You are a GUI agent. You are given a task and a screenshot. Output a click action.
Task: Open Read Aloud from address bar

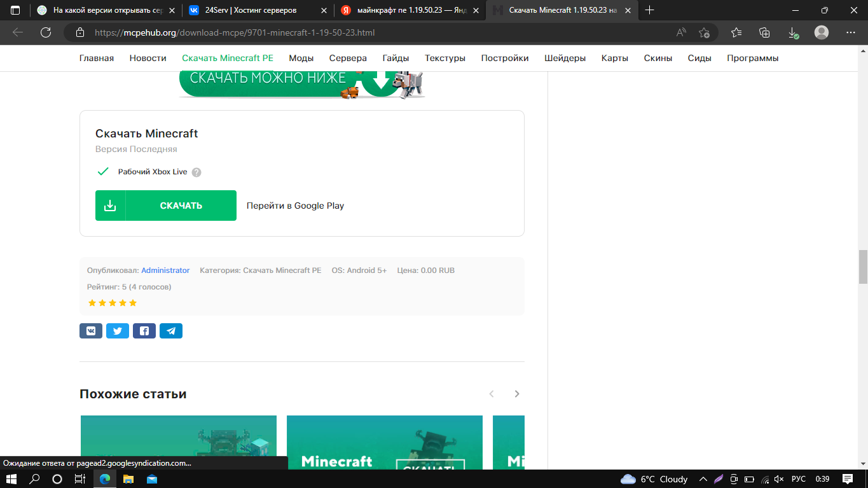click(681, 32)
